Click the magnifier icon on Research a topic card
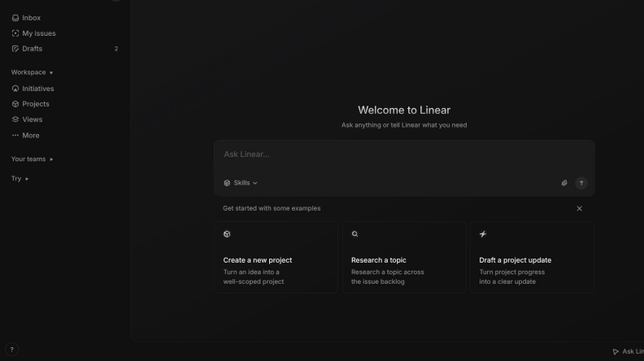This screenshot has width=644, height=361. pos(355,234)
